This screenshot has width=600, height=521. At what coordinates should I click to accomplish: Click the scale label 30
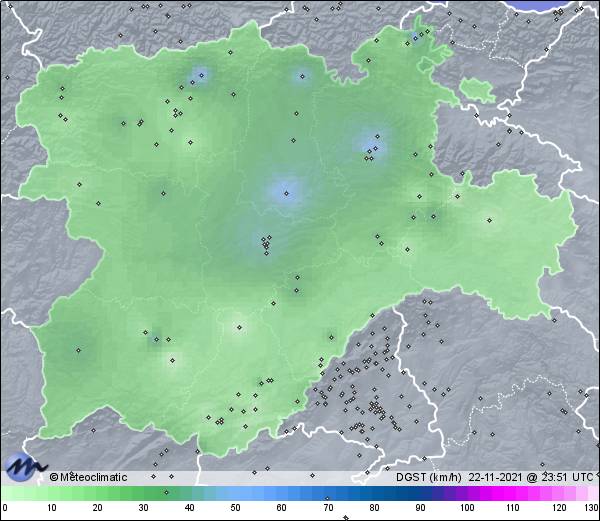pyautogui.click(x=143, y=508)
